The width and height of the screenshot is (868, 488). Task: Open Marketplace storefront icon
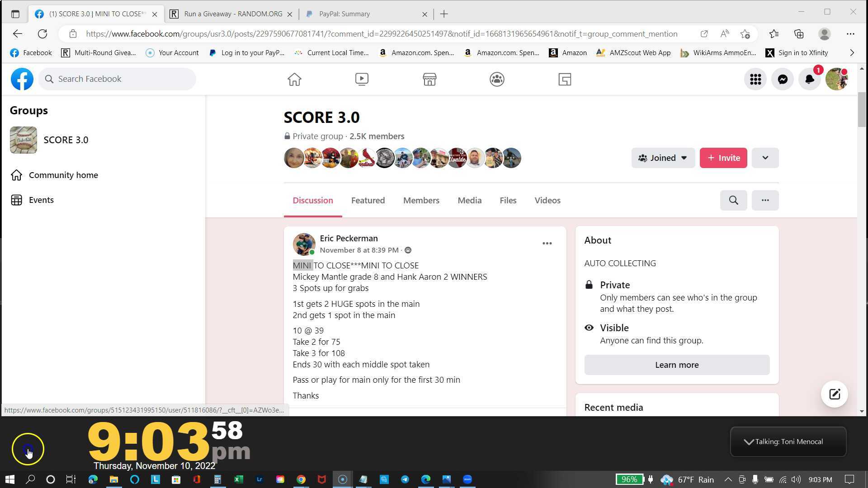[429, 80]
